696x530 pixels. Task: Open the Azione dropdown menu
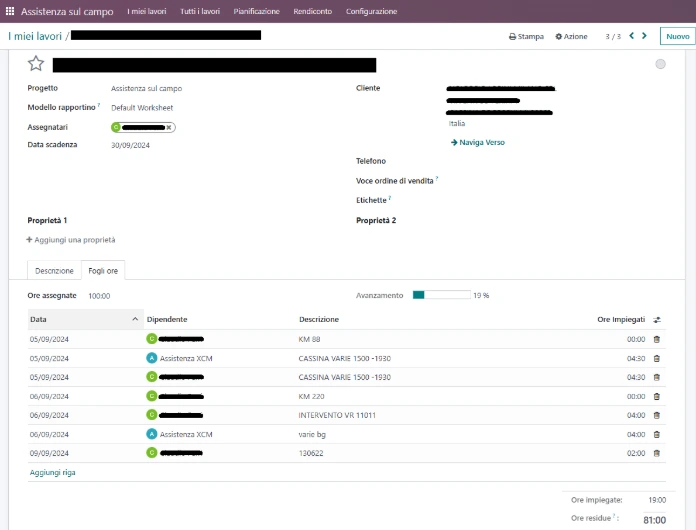point(571,36)
